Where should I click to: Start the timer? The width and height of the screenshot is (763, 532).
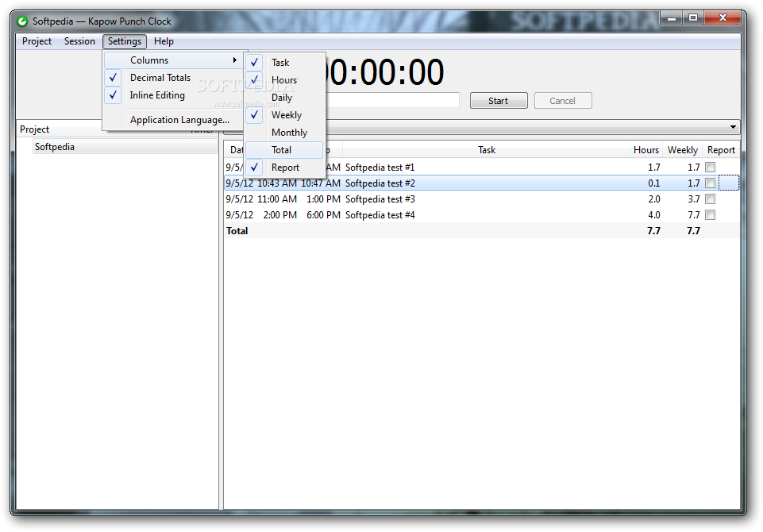point(499,101)
